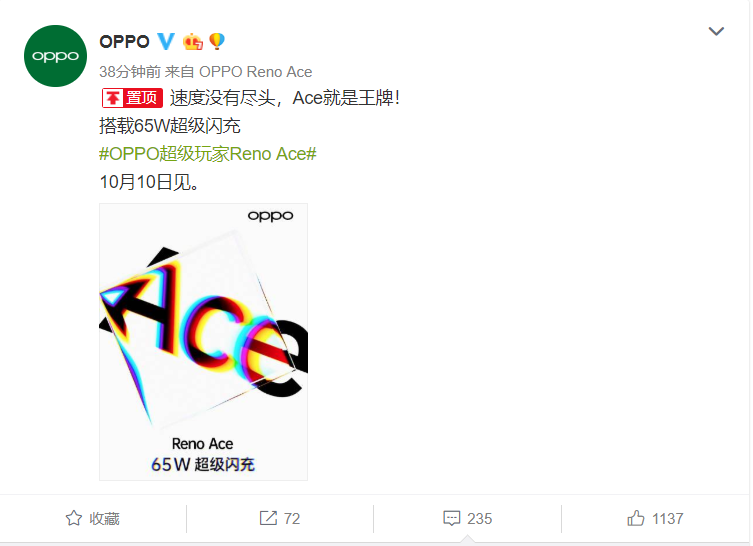Open the 38分钟前 timestamp link
The image size is (753, 546).
point(130,72)
